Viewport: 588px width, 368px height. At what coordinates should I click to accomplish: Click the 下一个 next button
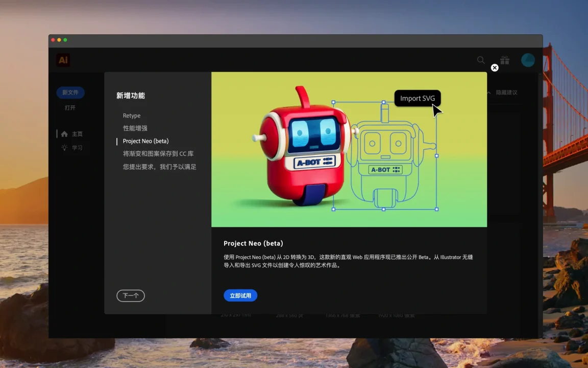click(x=131, y=295)
